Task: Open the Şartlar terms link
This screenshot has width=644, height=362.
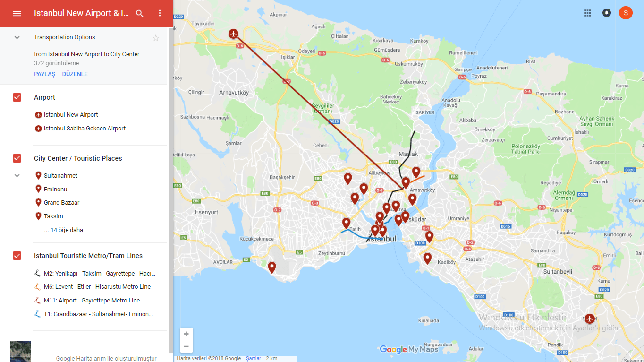Action: point(254,359)
